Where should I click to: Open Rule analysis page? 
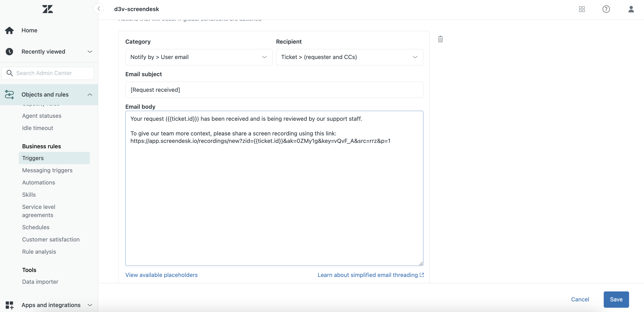(x=39, y=252)
